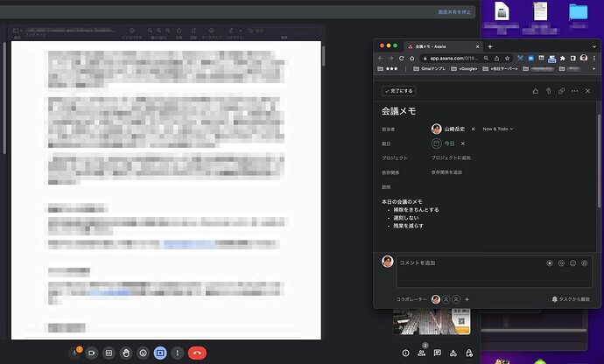Open the ★★★ bookmark folder
Image resolution: width=604 pixels, height=364 pixels.
pyautogui.click(x=388, y=69)
